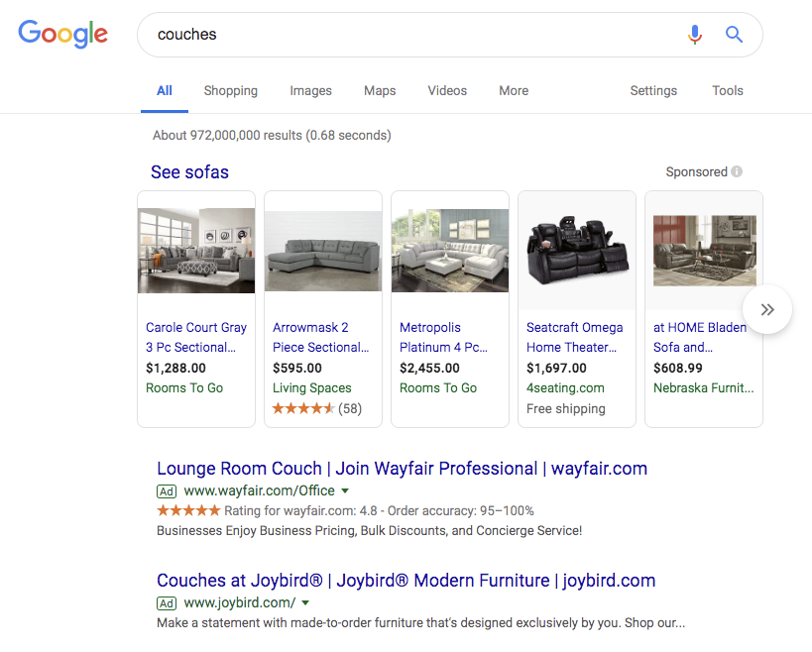Image resolution: width=812 pixels, height=652 pixels.
Task: Open the Tools menu
Action: (x=727, y=90)
